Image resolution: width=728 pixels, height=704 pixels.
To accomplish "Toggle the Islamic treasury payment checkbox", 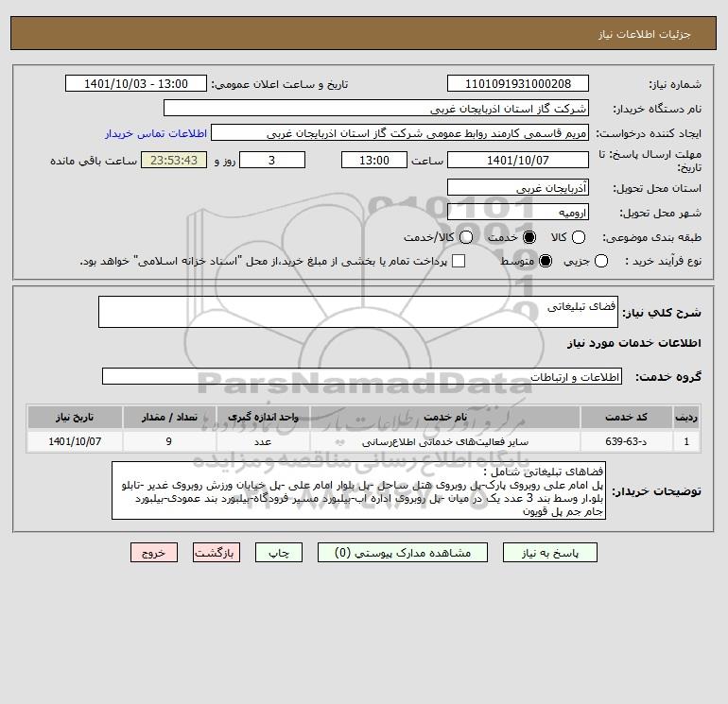I will click(x=459, y=261).
